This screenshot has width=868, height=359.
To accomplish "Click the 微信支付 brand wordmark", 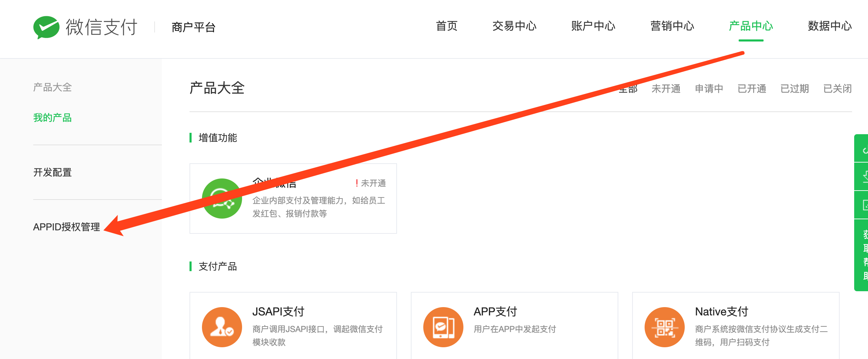I will (x=102, y=27).
